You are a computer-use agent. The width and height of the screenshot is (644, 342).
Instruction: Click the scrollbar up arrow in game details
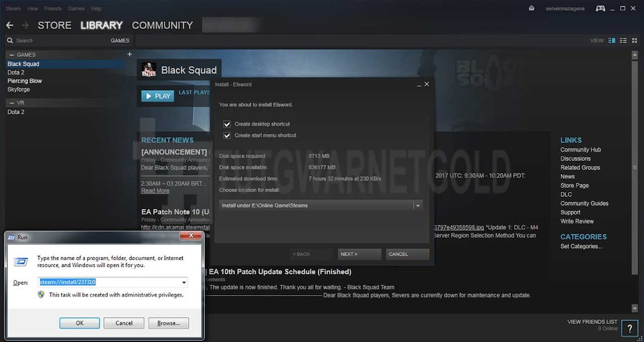coord(635,54)
